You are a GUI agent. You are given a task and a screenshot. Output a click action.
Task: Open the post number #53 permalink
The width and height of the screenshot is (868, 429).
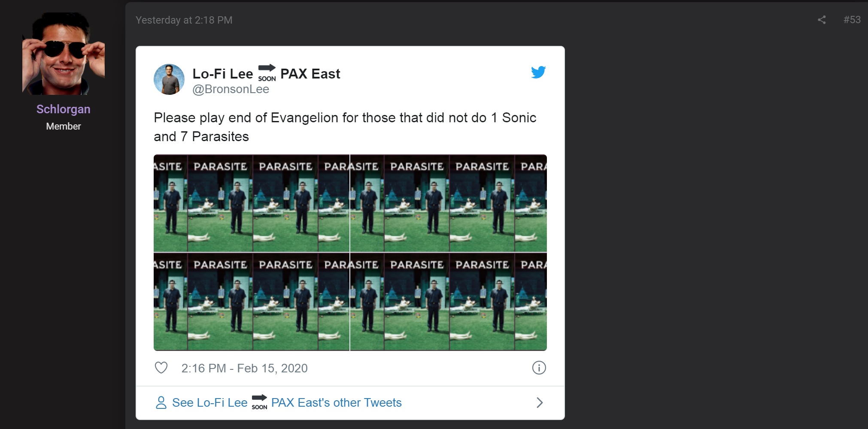click(852, 20)
